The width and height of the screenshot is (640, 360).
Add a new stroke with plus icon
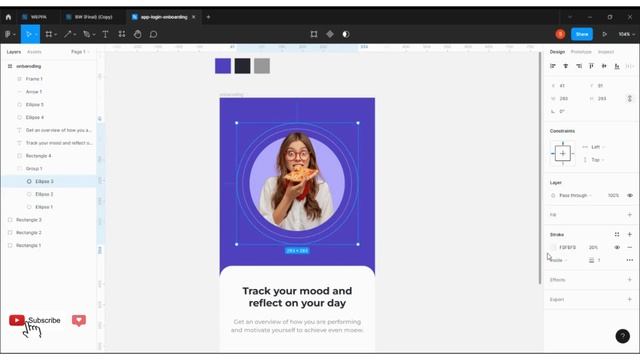coord(630,234)
